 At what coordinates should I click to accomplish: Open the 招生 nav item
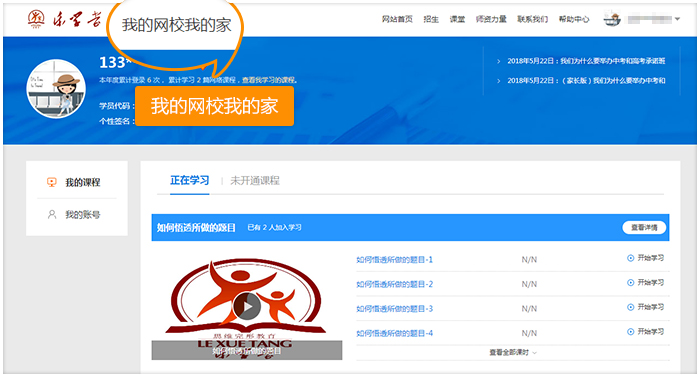tap(431, 19)
